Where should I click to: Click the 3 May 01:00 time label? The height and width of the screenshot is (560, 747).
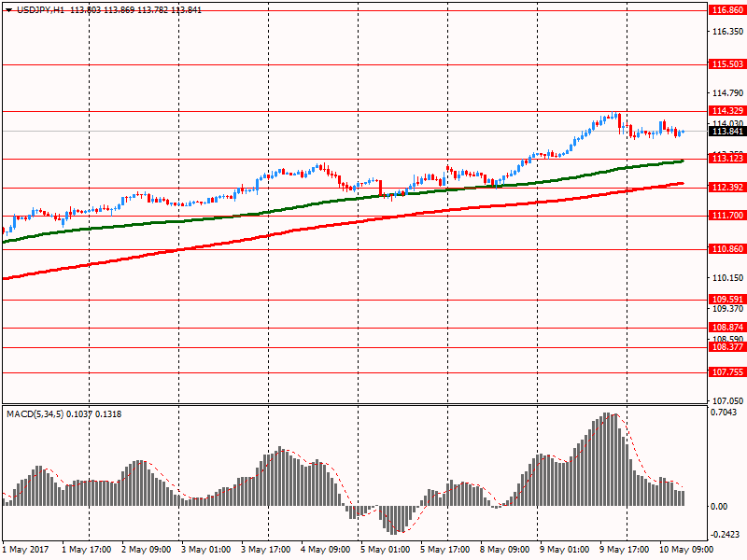tap(205, 550)
